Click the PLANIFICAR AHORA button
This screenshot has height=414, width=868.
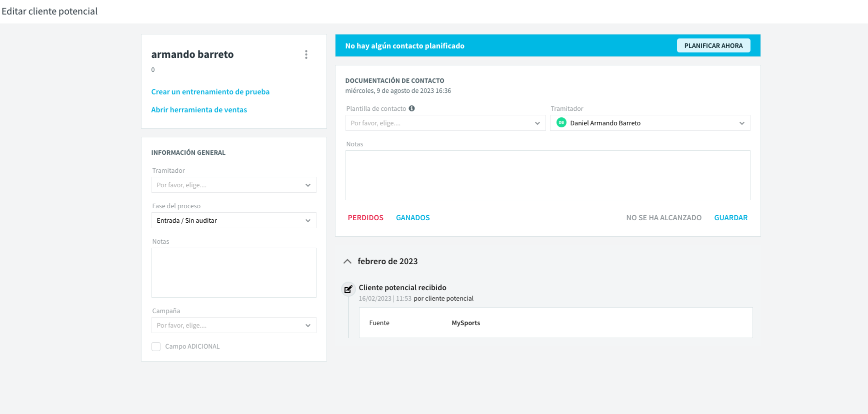click(x=713, y=45)
